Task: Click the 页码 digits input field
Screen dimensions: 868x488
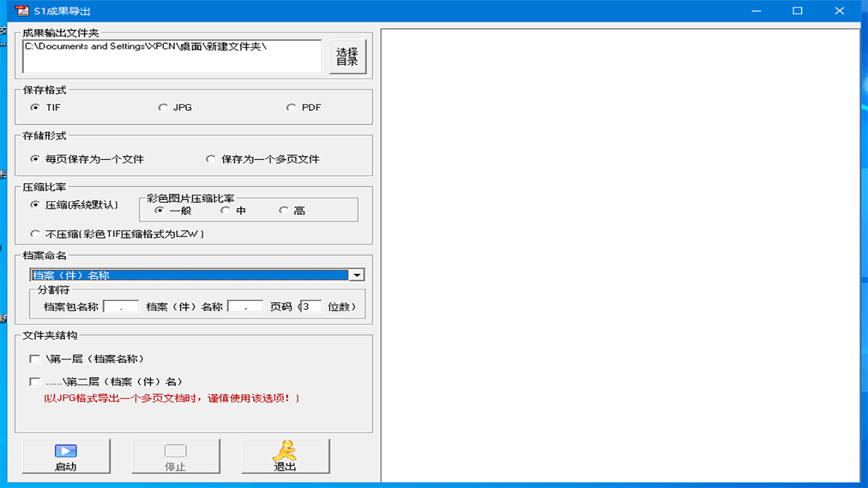Action: tap(311, 307)
